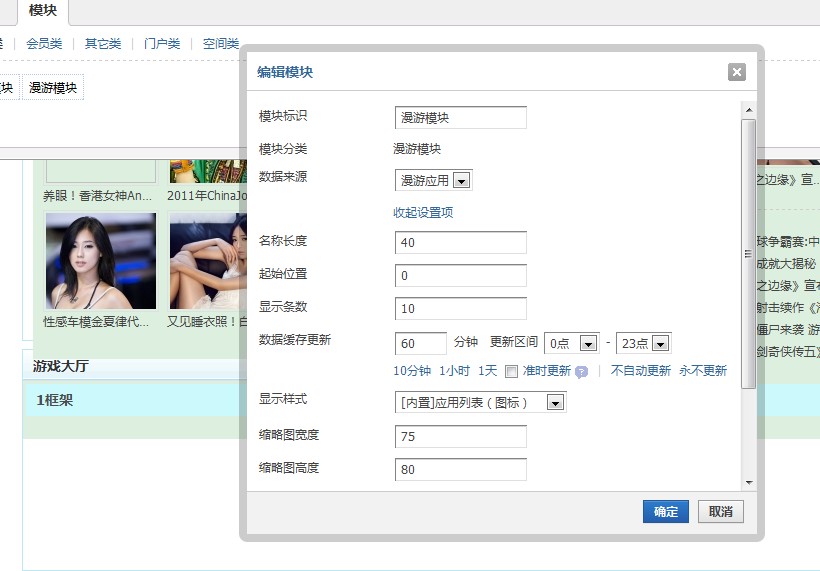
Task: Open the 其它类 category
Action: click(103, 43)
